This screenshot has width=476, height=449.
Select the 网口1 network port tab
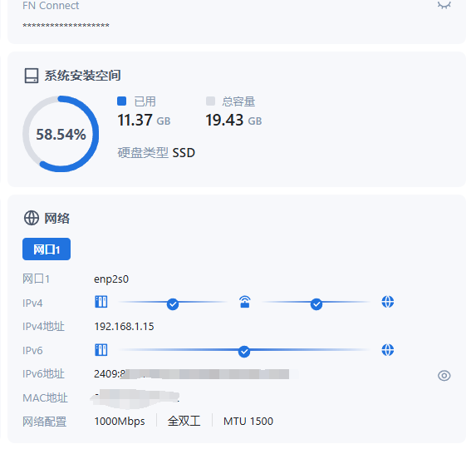(x=47, y=249)
